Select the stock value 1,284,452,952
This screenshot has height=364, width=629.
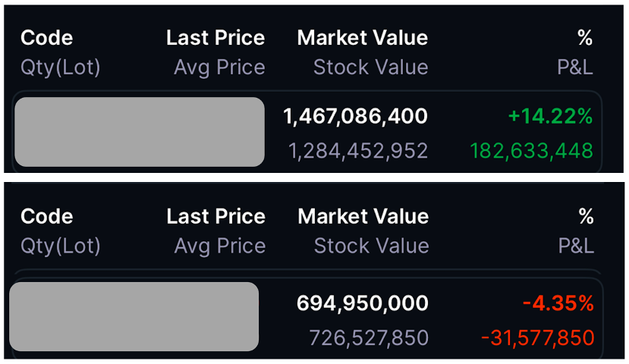358,150
